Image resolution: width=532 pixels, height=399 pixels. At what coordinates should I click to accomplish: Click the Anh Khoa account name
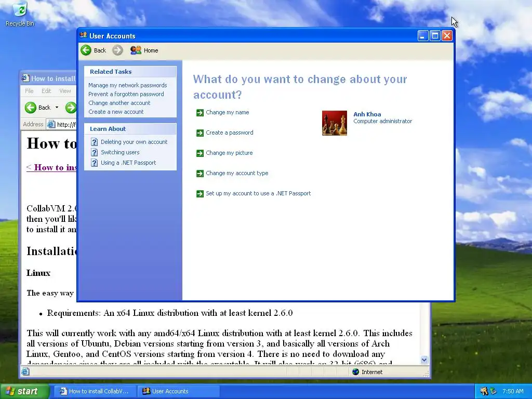tap(367, 114)
